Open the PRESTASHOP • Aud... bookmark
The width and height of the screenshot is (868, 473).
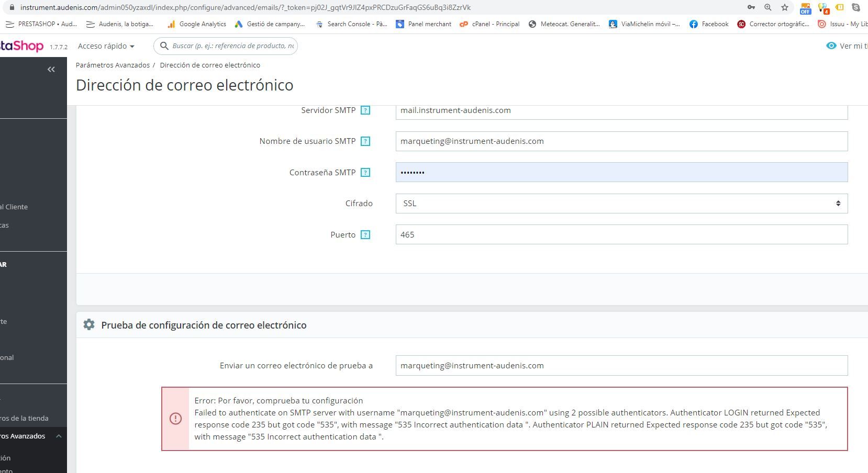[x=41, y=24]
